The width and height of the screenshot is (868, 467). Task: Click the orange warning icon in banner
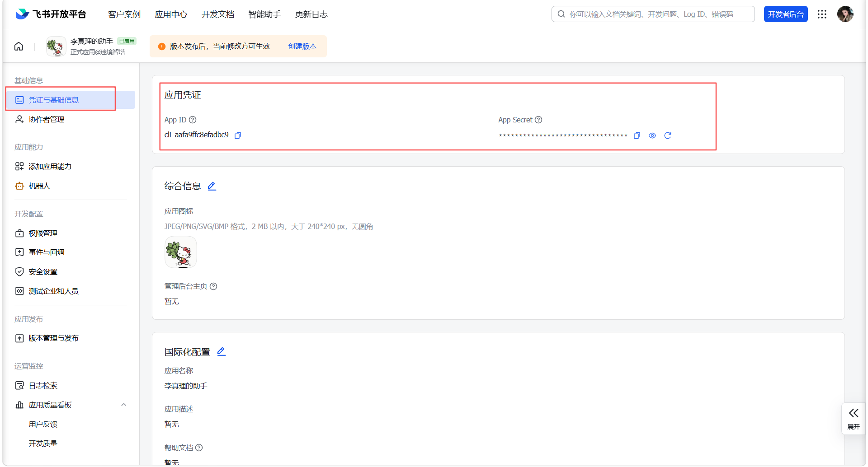point(161,47)
